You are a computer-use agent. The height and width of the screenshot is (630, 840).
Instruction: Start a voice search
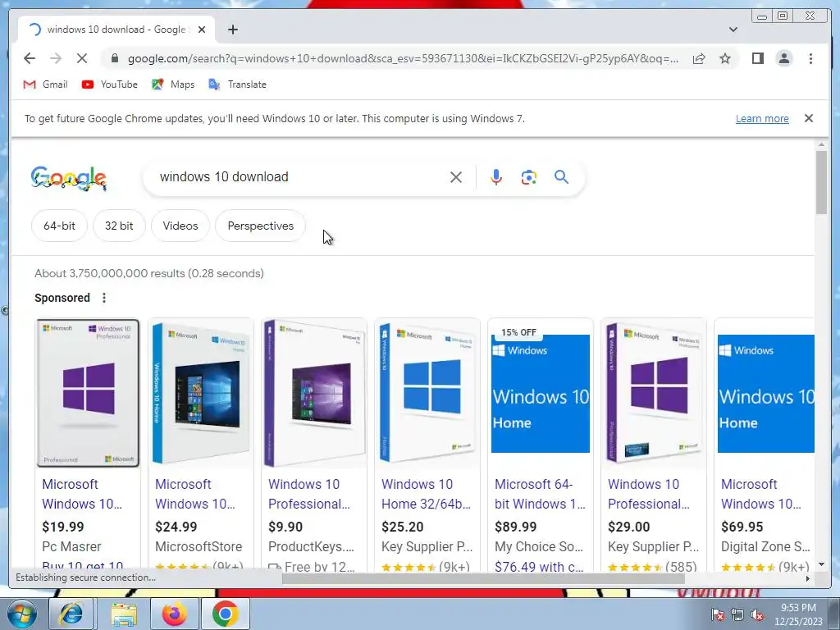(496, 177)
